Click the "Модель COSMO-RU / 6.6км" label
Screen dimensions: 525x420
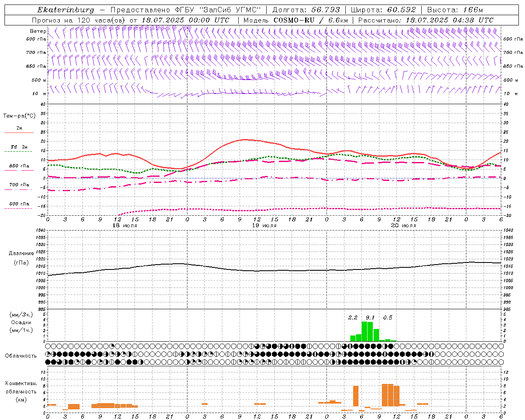tap(296, 20)
